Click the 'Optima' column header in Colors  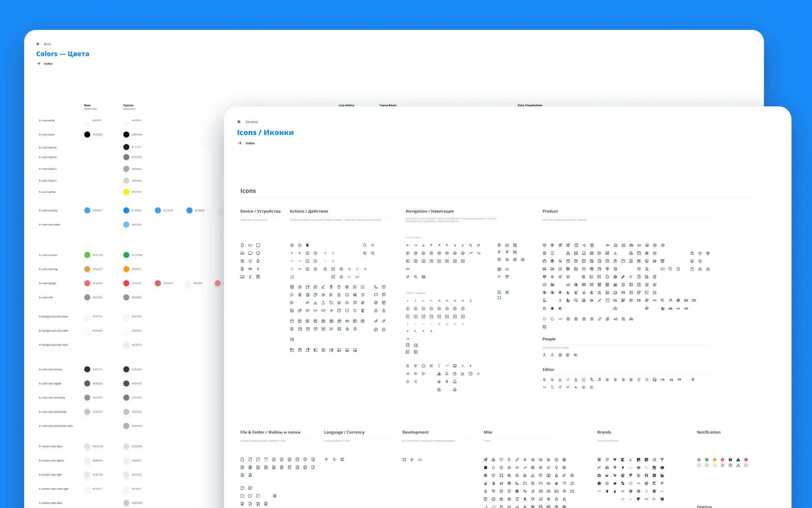128,105
